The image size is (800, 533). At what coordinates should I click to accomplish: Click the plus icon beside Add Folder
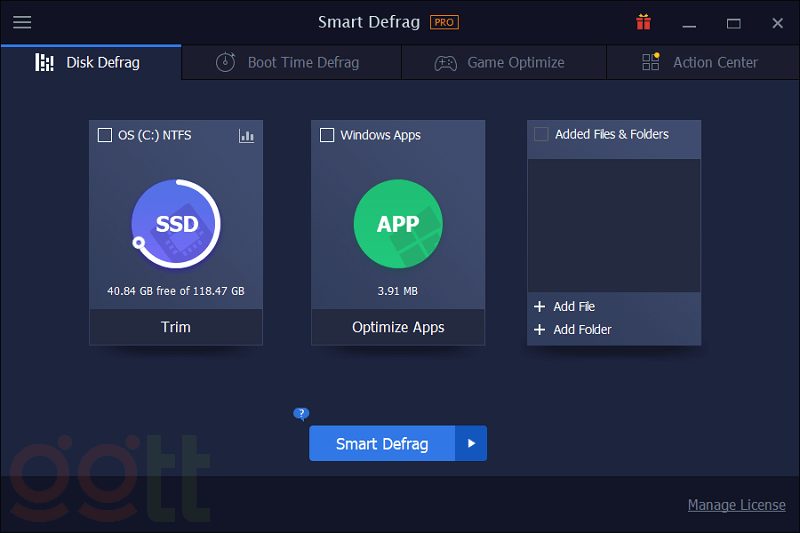click(540, 330)
